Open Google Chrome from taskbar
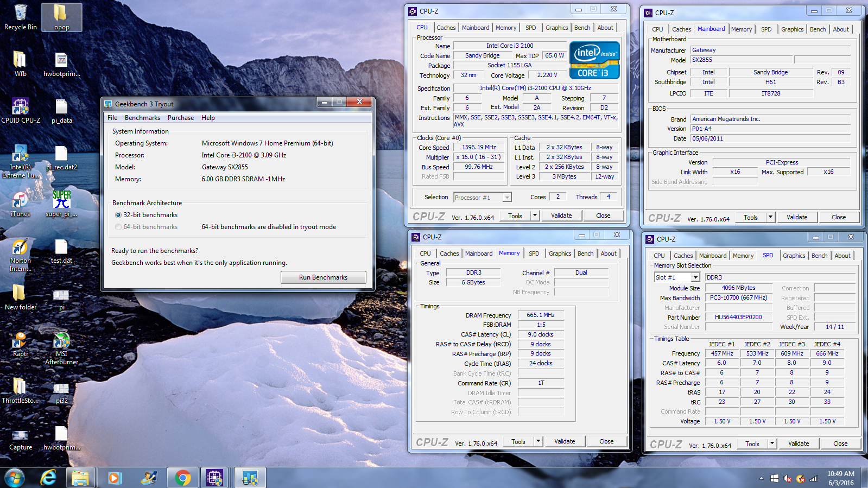Viewport: 868px width, 488px height. (183, 478)
